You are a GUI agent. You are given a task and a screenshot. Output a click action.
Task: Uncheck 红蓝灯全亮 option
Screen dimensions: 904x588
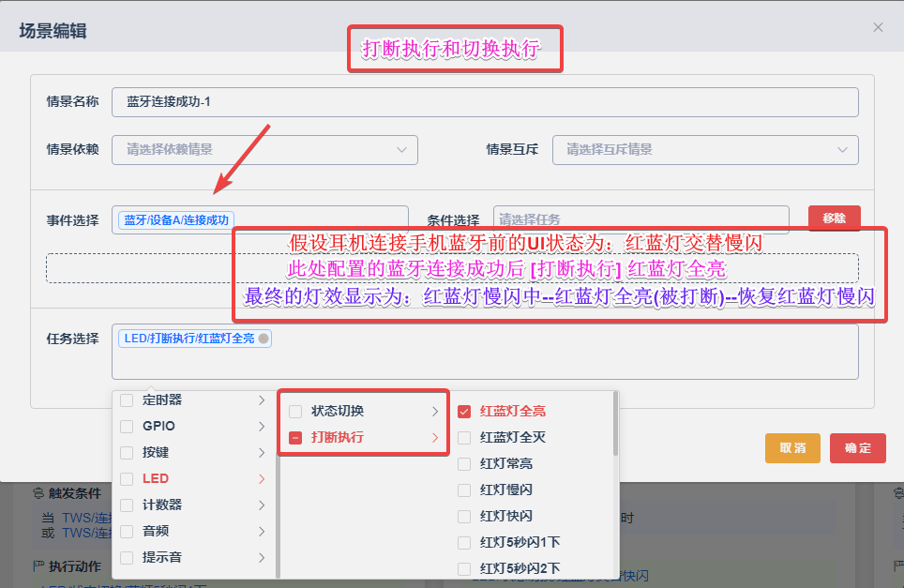point(464,412)
